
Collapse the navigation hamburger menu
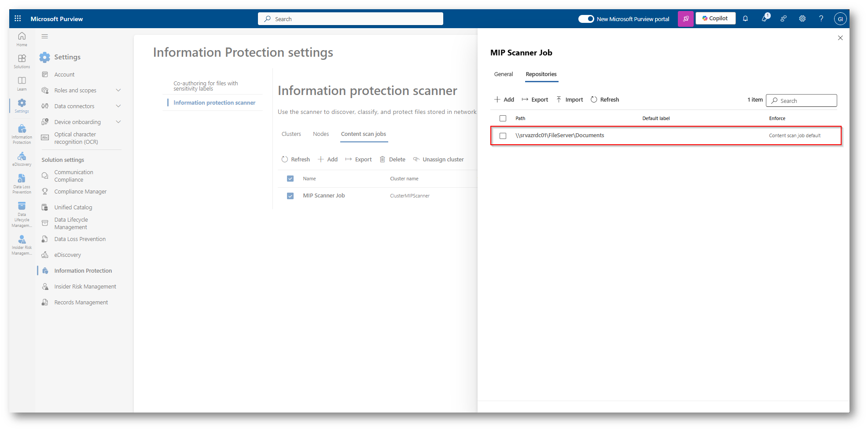pyautogui.click(x=44, y=37)
